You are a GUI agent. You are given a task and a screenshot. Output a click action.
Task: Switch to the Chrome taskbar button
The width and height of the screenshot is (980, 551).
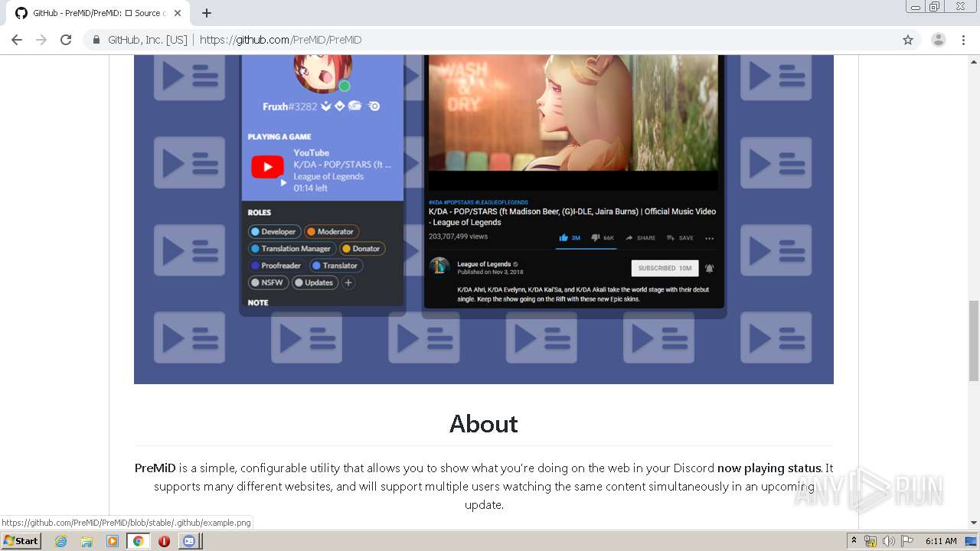tap(138, 541)
